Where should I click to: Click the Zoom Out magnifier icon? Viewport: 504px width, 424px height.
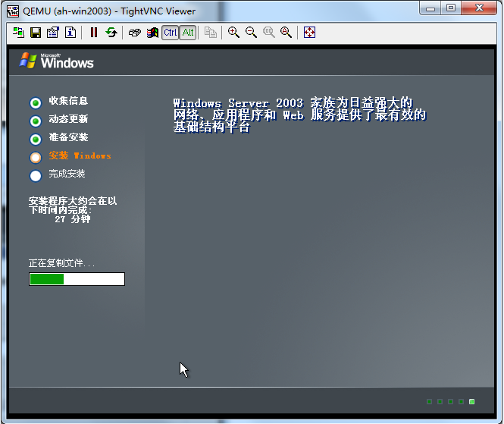(x=251, y=33)
